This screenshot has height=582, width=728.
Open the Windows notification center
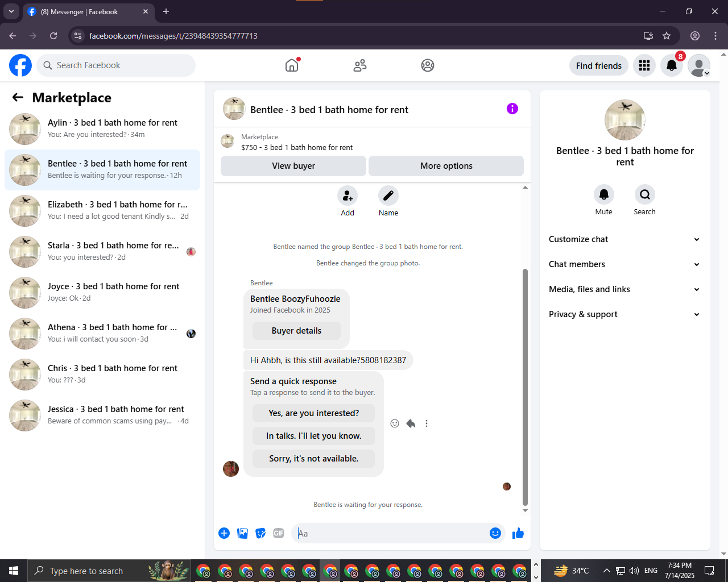709,571
